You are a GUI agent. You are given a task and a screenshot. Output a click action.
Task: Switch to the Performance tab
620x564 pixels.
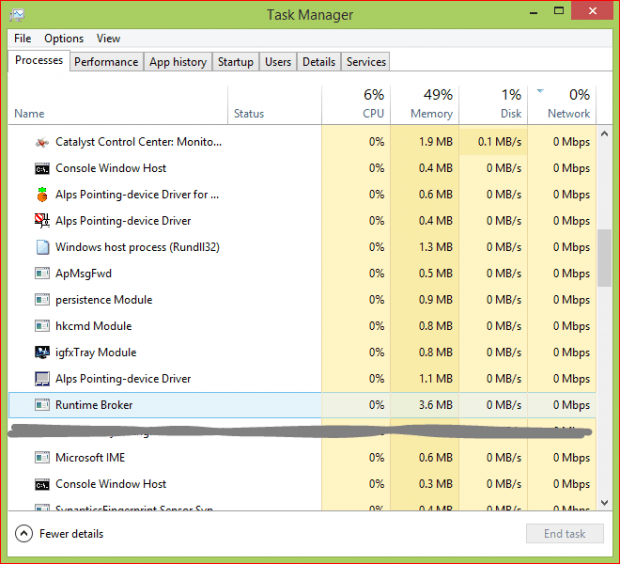point(106,62)
